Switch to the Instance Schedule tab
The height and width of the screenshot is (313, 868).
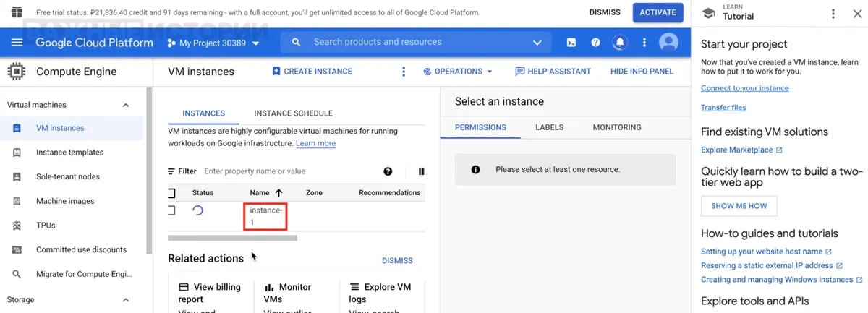pos(293,113)
